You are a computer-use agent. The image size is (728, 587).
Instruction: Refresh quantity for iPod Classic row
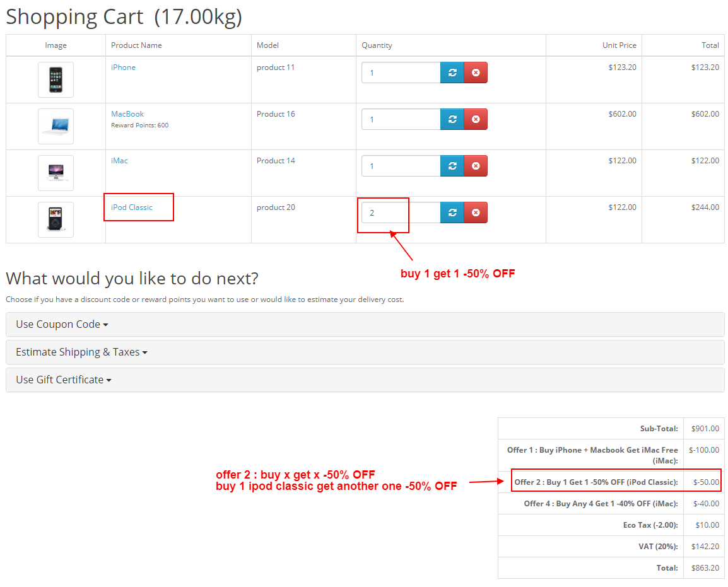[452, 212]
